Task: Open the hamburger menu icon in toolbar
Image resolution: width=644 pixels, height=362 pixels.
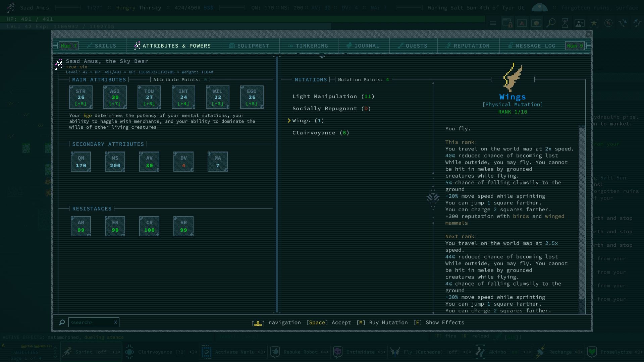Action: pos(493,23)
